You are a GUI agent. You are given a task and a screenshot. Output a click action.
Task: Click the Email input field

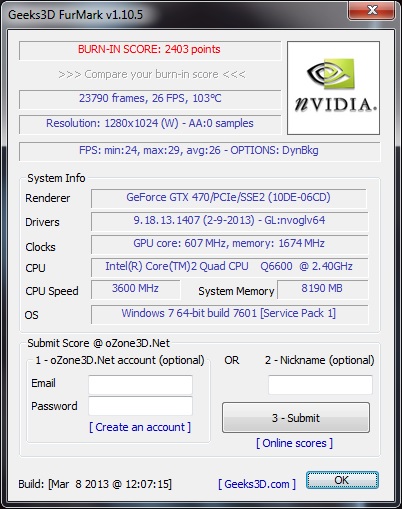tap(140, 384)
